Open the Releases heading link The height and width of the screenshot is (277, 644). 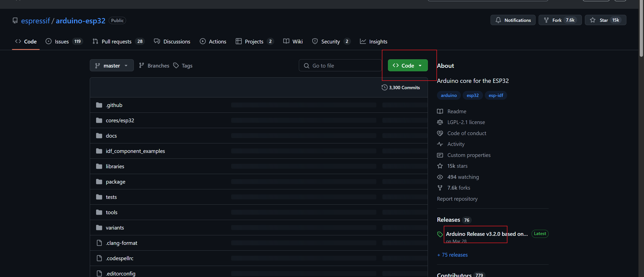449,220
